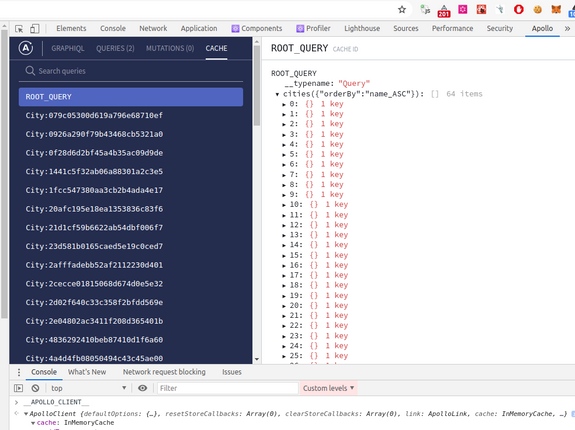575x430 pixels.
Task: Expand item 0 in cities list
Action: (284, 104)
